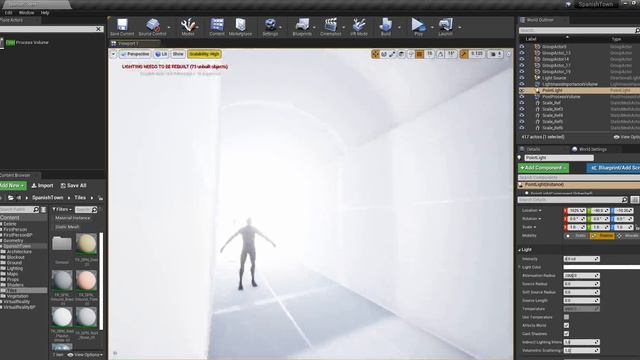Open the Help menu

tap(45, 13)
